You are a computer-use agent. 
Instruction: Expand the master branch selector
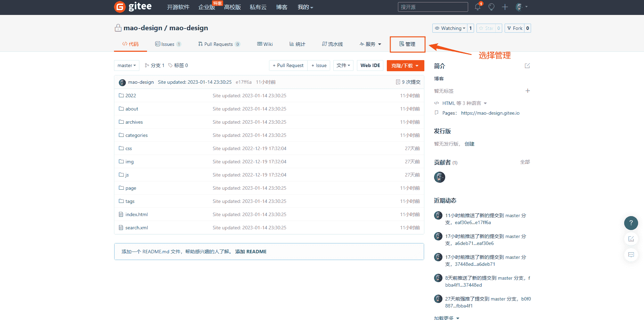coord(127,65)
